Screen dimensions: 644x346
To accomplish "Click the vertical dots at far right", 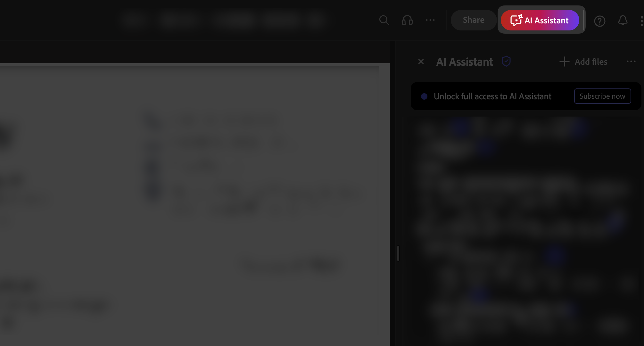I will click(642, 21).
